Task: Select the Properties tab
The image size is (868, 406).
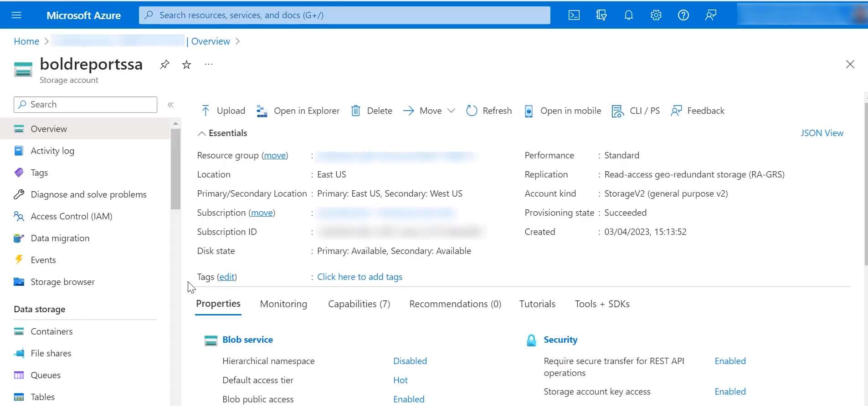Action: pyautogui.click(x=218, y=304)
